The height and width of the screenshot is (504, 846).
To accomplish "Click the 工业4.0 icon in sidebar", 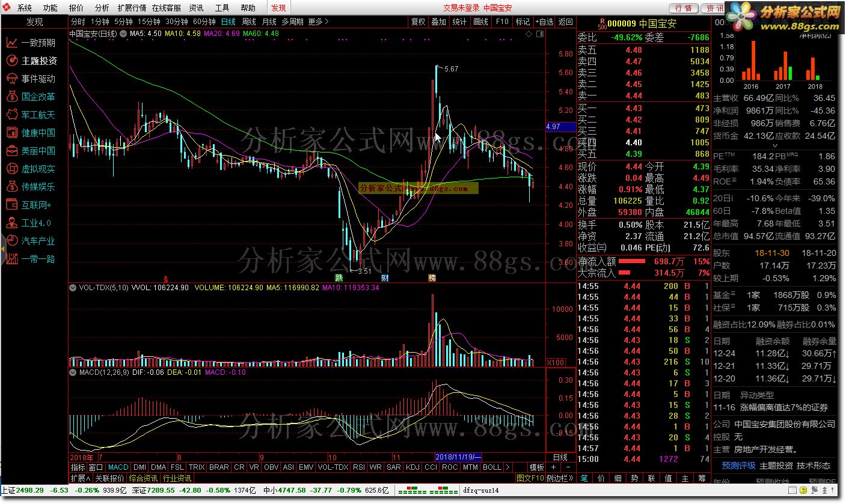I will coord(11,223).
